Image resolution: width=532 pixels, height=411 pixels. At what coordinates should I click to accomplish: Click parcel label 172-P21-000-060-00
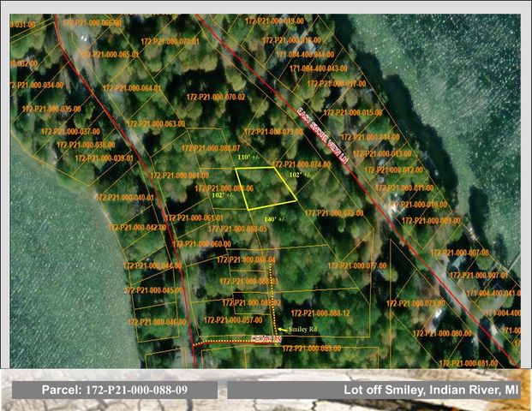(x=202, y=244)
